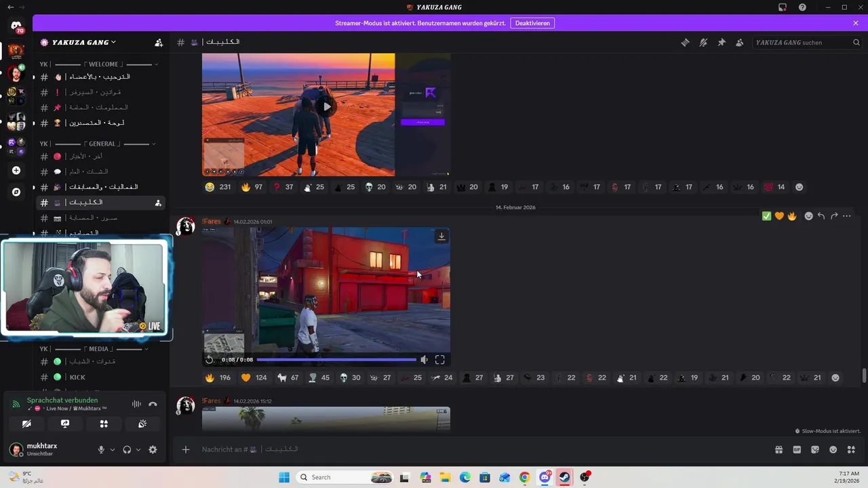Open microphone input options chevron
The width and height of the screenshot is (868, 488).
tap(113, 449)
